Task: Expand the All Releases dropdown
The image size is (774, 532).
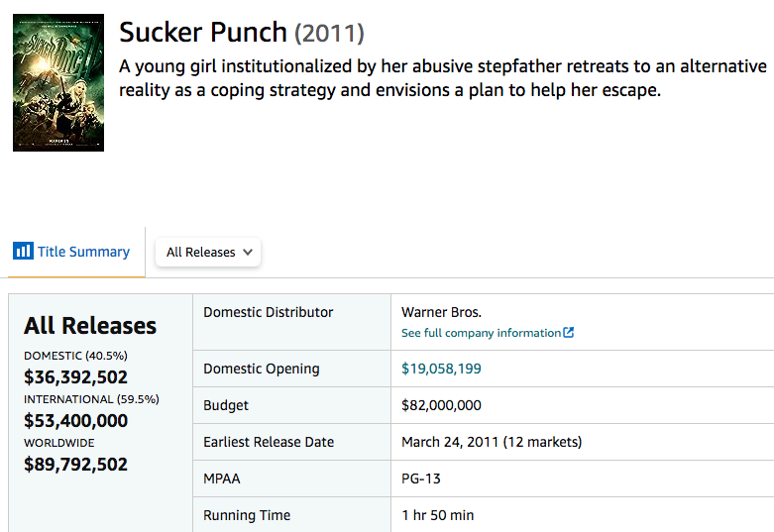Action: (208, 253)
